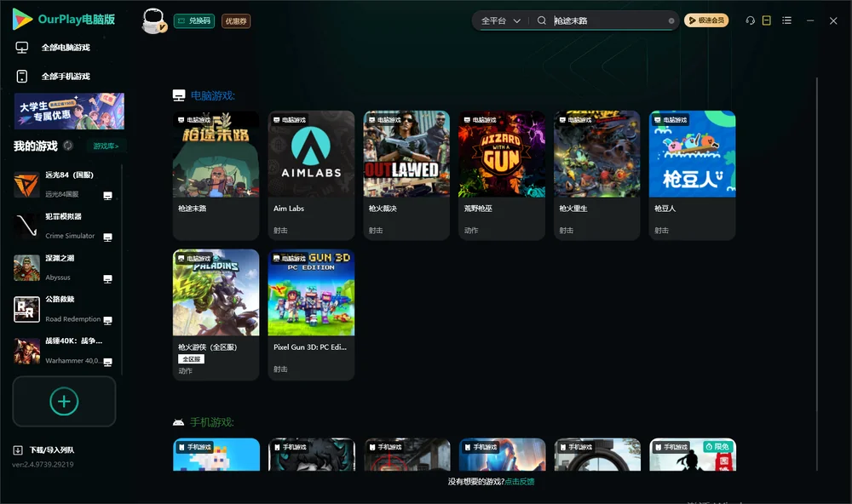This screenshot has width=852, height=504.
Task: Click the PC monitor sidebar icon
Action: 22,48
